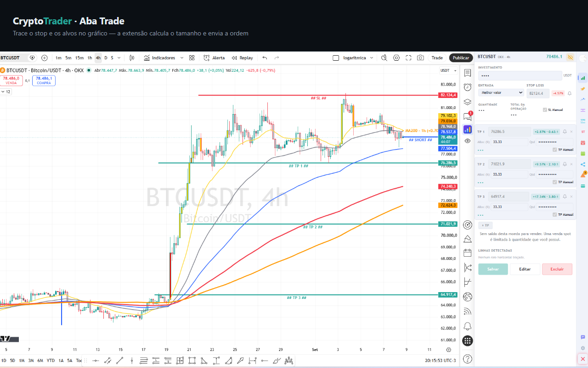Image resolution: width=588 pixels, height=368 pixels.
Task: Open the help question mark icon
Action: click(468, 358)
